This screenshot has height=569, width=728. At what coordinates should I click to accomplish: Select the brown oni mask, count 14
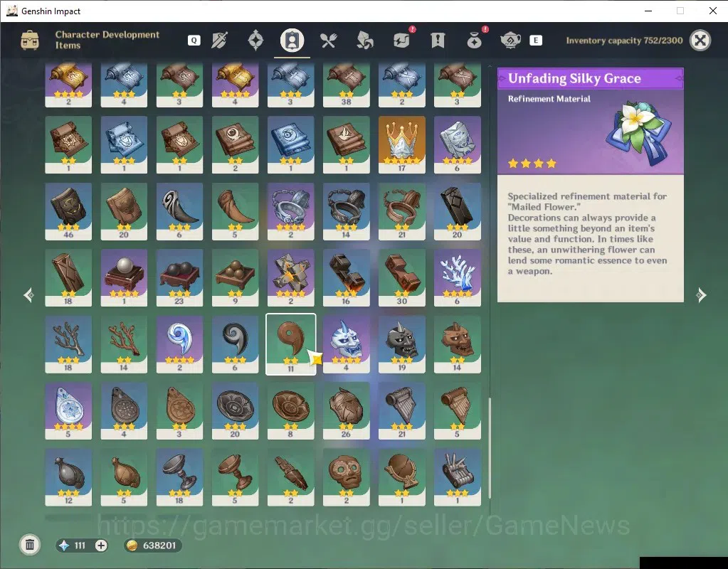(x=458, y=344)
